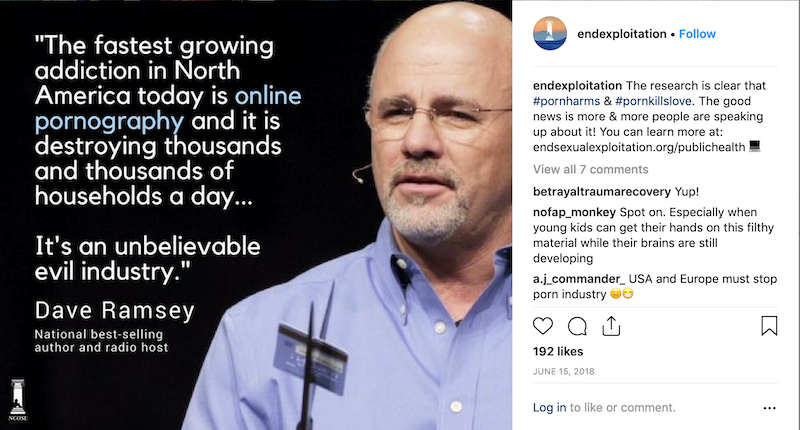Image resolution: width=800 pixels, height=430 pixels.
Task: Visit nofap_monkey commenter profile
Action: tap(574, 212)
